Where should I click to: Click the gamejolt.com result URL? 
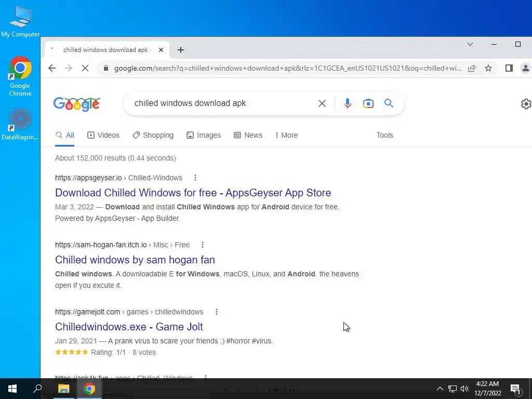129,312
